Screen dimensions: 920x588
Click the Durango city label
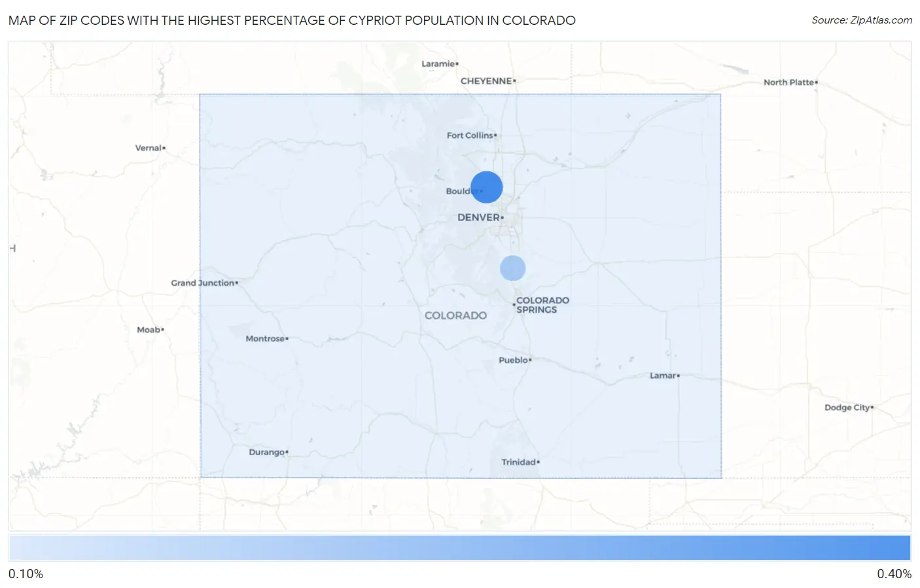(266, 452)
